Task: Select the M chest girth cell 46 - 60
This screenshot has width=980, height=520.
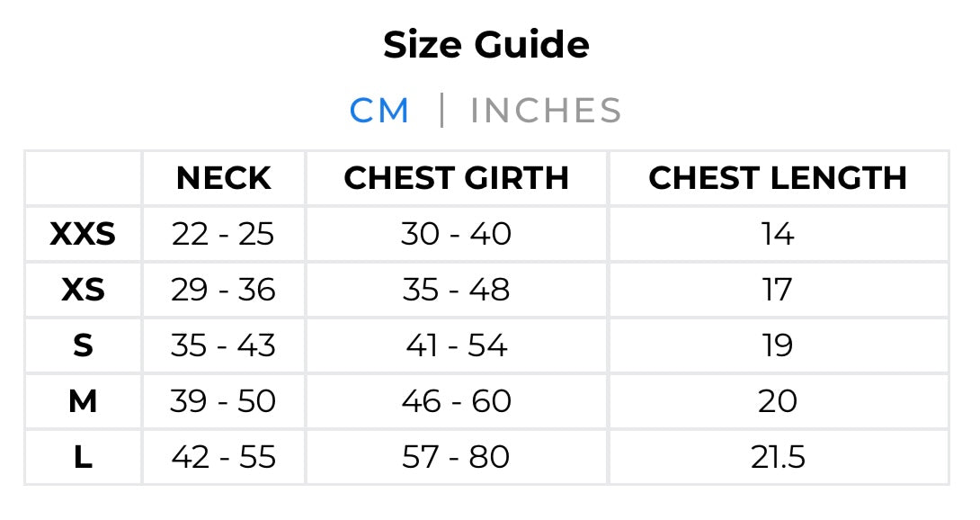Action: click(456, 401)
